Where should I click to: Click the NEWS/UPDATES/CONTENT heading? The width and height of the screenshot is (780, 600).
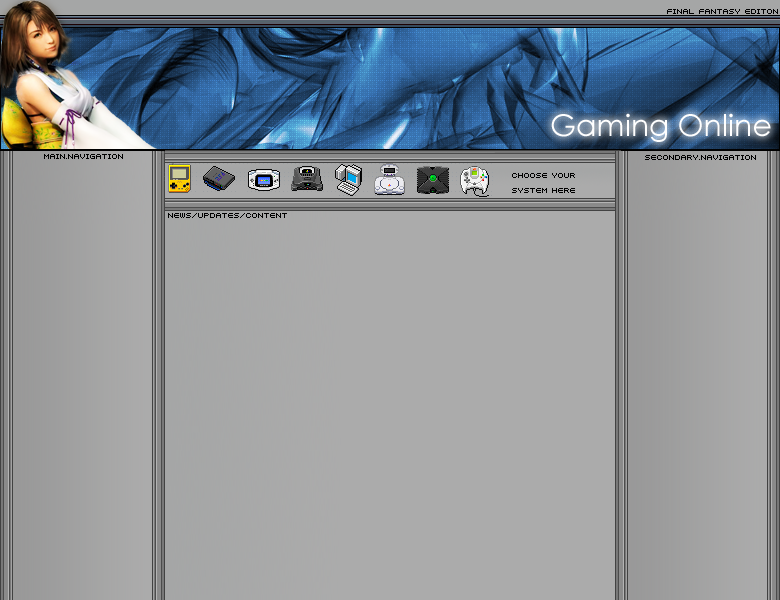(x=227, y=215)
